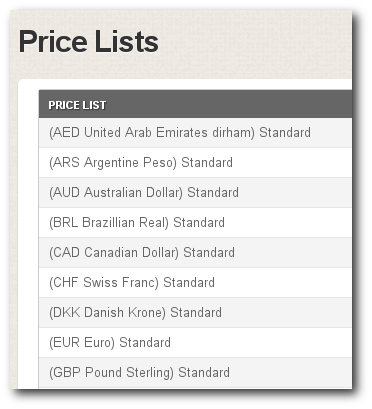Click the word Standard in the Canadian Dollar row
The width and height of the screenshot is (372, 409).
pos(209,253)
